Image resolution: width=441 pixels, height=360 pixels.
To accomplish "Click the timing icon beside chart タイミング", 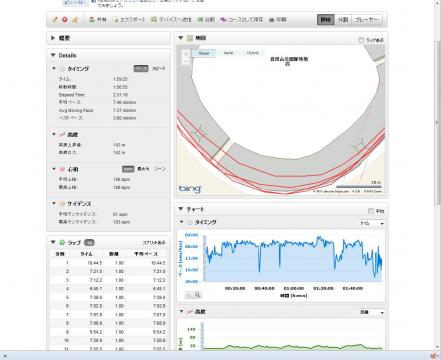I will click(x=190, y=222).
